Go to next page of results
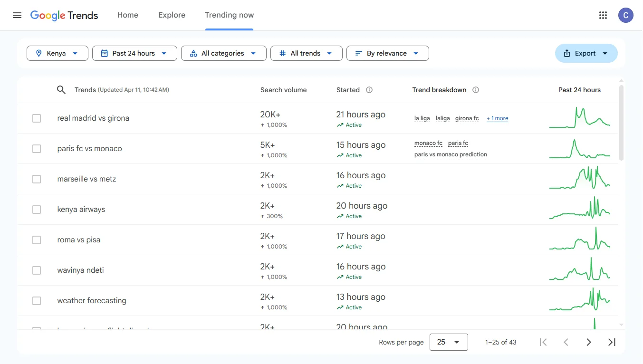The height and width of the screenshot is (364, 643). coord(589,342)
